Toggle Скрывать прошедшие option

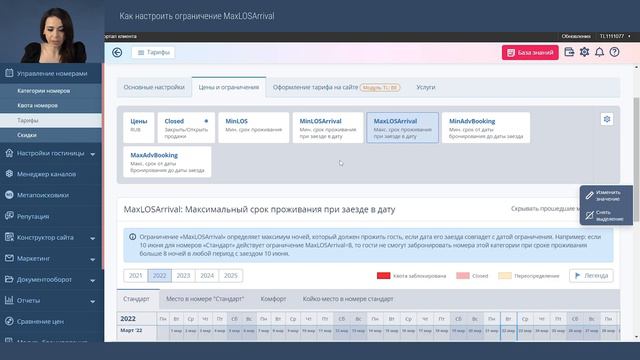click(x=545, y=209)
